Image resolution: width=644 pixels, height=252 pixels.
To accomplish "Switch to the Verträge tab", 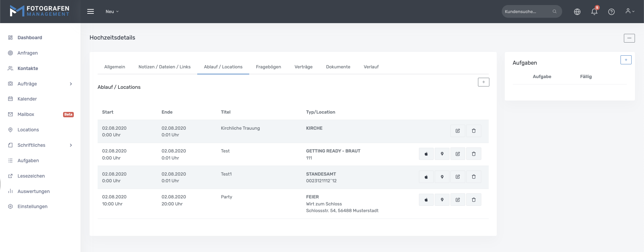I will click(x=303, y=67).
